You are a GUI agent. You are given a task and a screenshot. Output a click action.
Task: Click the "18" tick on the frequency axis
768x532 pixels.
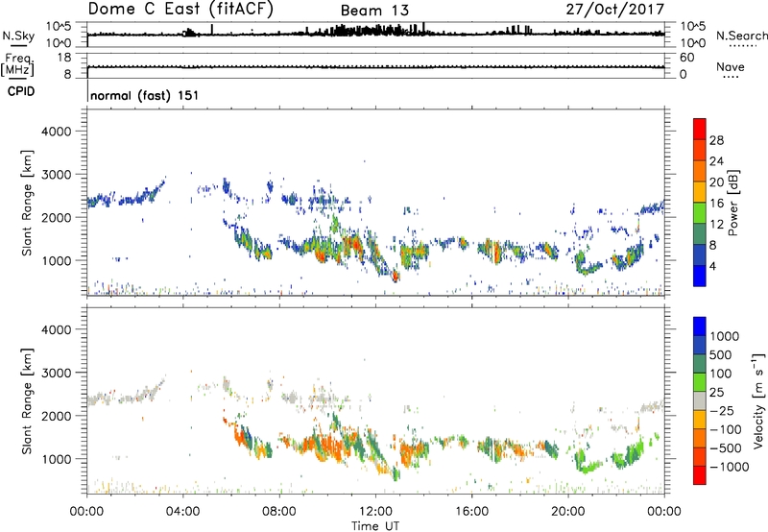pos(64,58)
